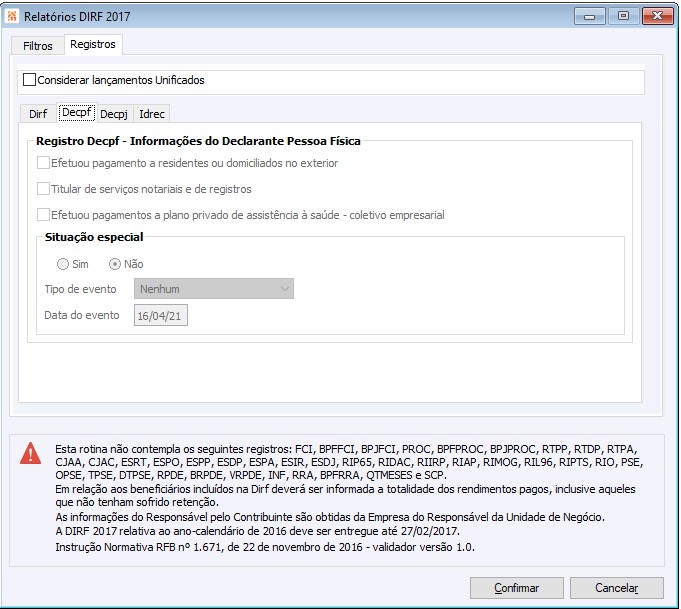Check pagamentos a plano privado de saúde
The width and height of the screenshot is (681, 609).
coord(43,215)
